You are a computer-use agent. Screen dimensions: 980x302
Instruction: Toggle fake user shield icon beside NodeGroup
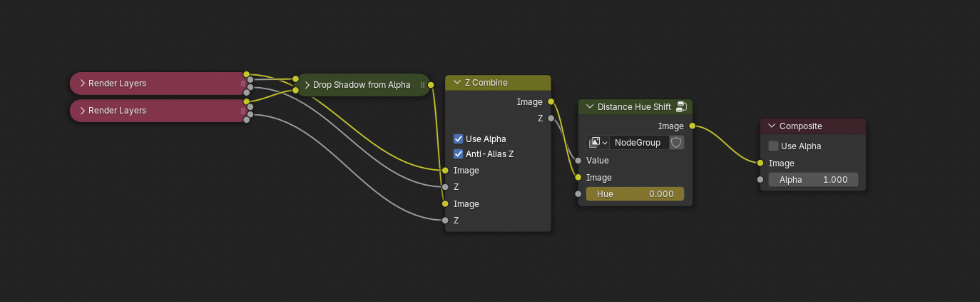(676, 143)
